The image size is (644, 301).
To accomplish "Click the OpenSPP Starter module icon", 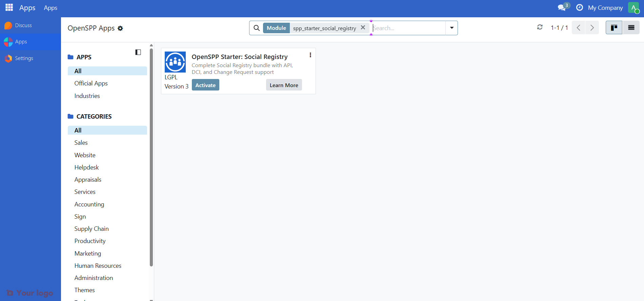I will click(175, 62).
